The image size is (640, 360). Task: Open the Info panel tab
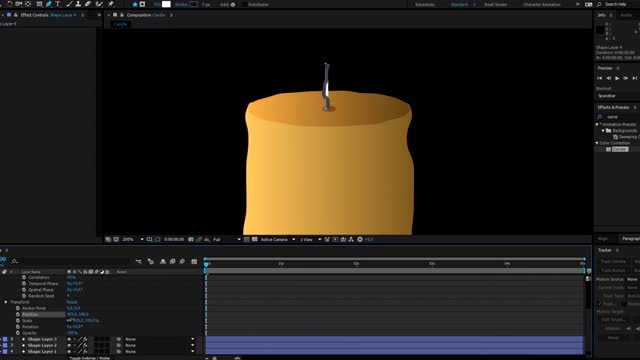602,15
